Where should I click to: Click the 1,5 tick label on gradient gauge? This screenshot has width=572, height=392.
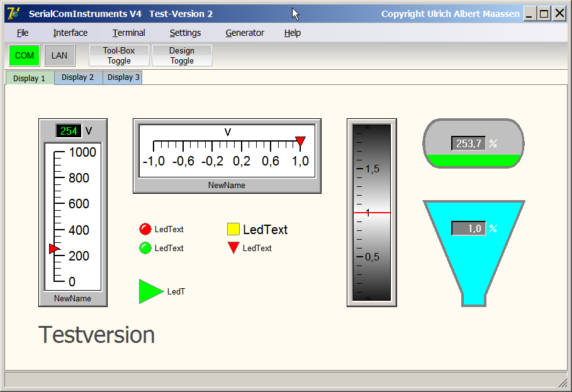(373, 169)
